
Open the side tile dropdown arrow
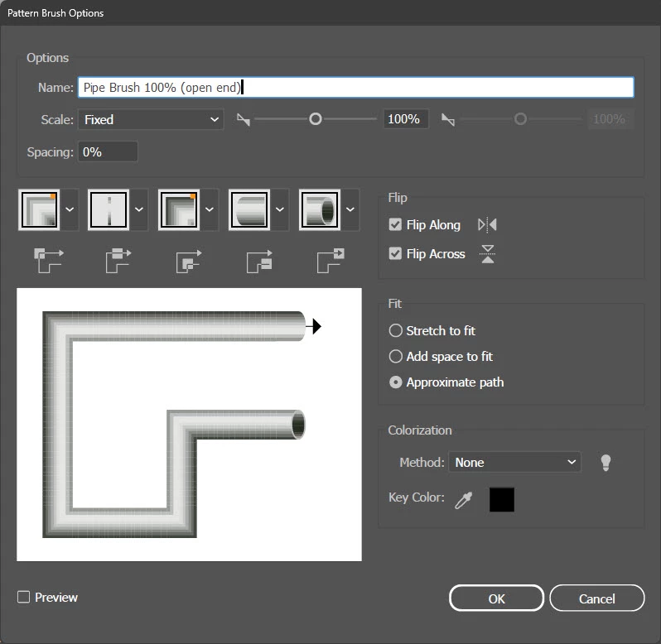(138, 209)
